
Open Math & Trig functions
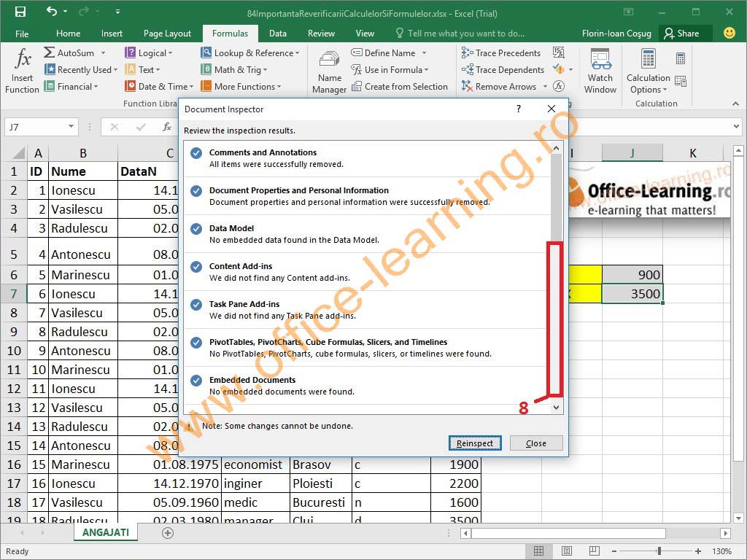234,69
